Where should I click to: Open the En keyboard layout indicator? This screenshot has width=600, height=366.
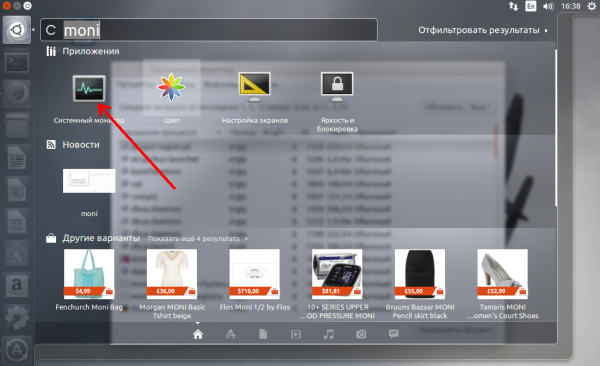pos(531,6)
